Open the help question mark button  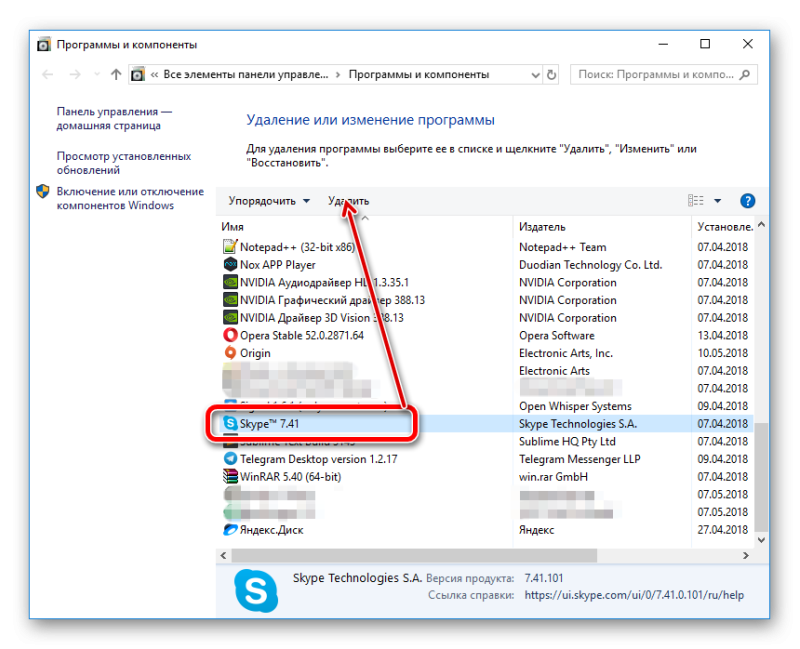(x=747, y=201)
